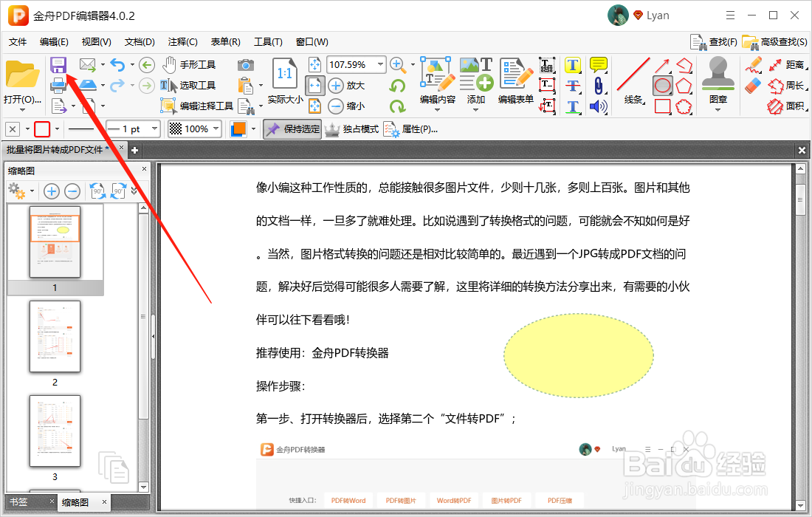
Task: Choose the distance (距离) measuring tool
Action: tap(787, 65)
